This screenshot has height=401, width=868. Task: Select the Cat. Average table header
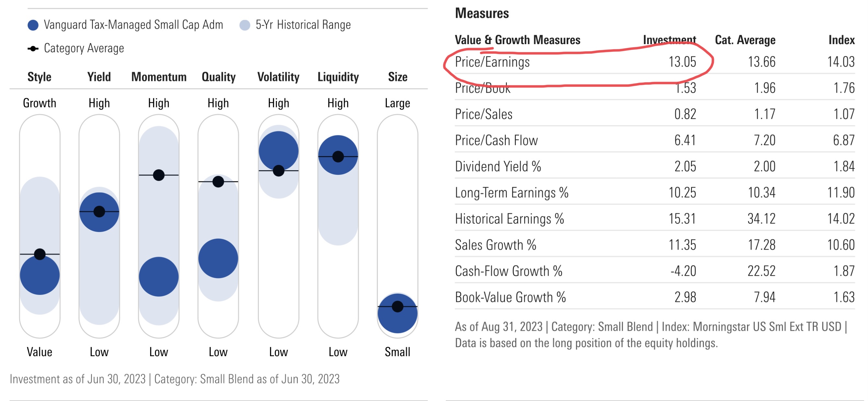pyautogui.click(x=745, y=40)
